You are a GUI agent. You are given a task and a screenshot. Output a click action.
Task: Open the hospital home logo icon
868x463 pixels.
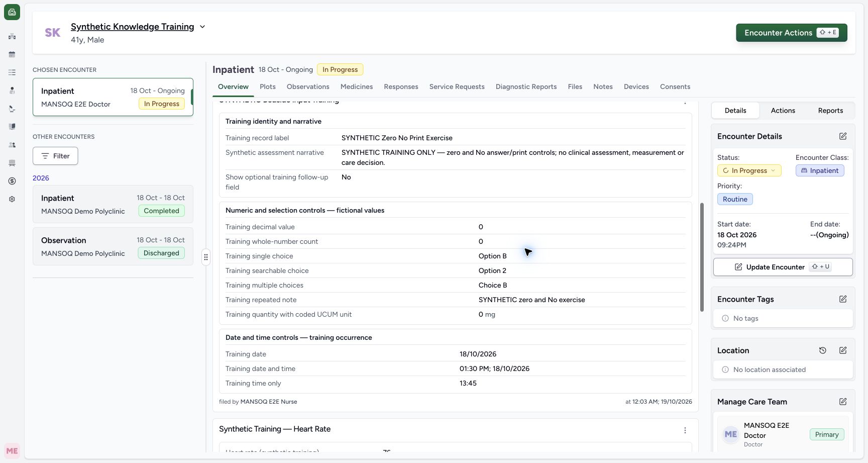point(12,12)
